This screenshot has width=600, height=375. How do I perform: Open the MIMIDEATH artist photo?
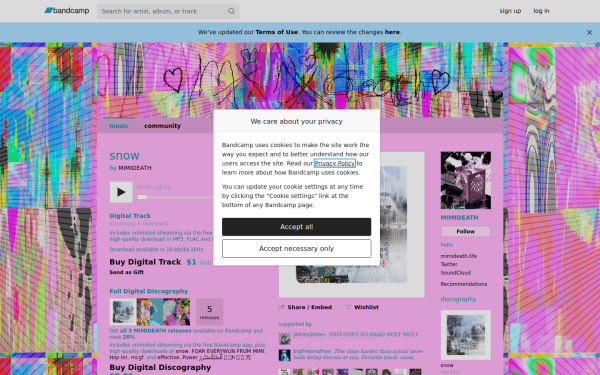point(466,180)
